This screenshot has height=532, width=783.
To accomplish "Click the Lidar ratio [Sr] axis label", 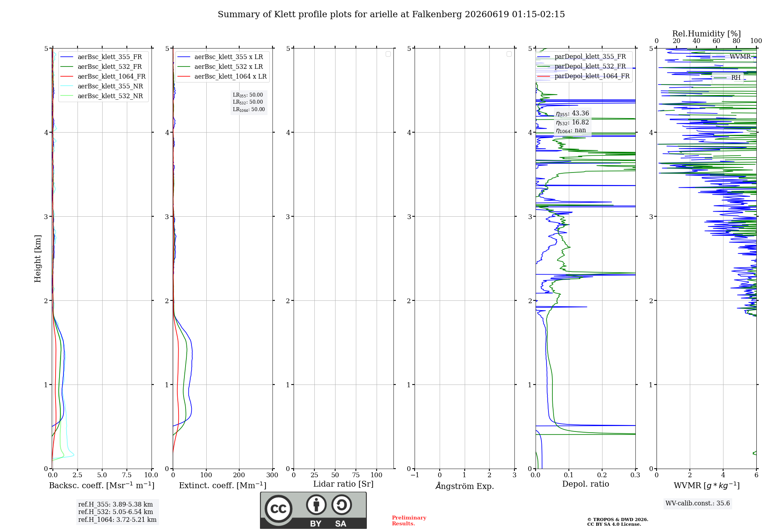I will click(343, 484).
